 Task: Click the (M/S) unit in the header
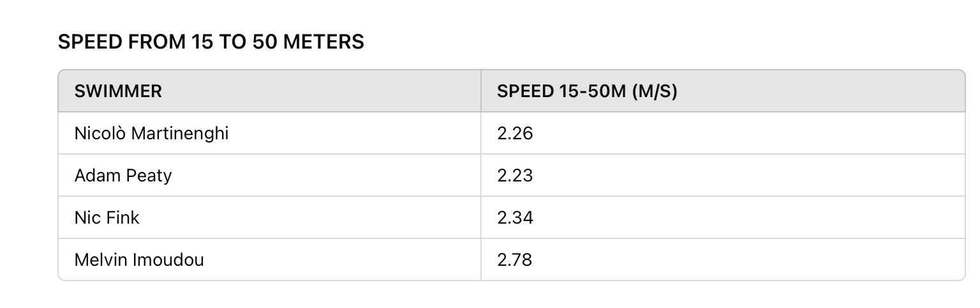pos(654,91)
